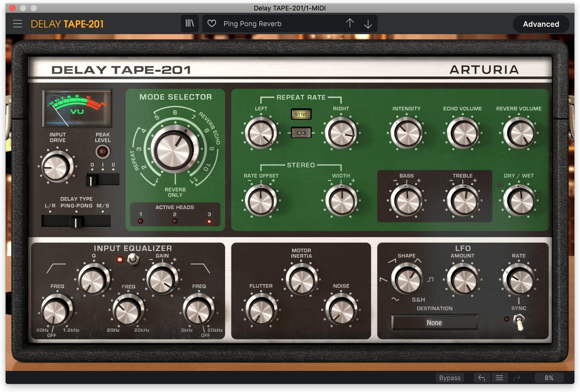580x392 pixels.
Task: Flip the LFO Sync toggle switch
Action: pyautogui.click(x=519, y=322)
